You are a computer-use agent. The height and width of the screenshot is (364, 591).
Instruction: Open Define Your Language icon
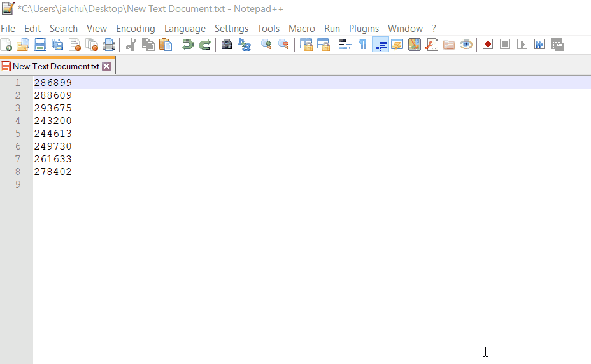tap(397, 45)
